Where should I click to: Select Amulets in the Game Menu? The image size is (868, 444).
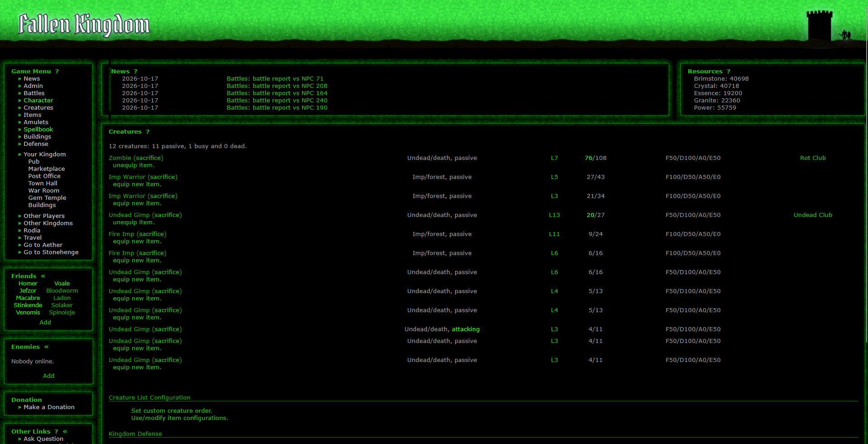[x=36, y=122]
